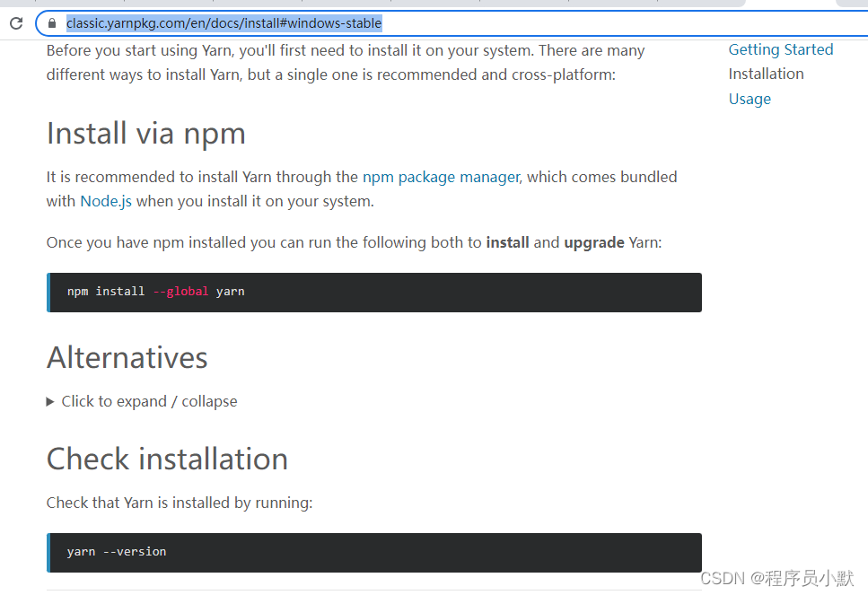The width and height of the screenshot is (868, 595).
Task: Click the CSDN watermark text
Action: pos(776,578)
